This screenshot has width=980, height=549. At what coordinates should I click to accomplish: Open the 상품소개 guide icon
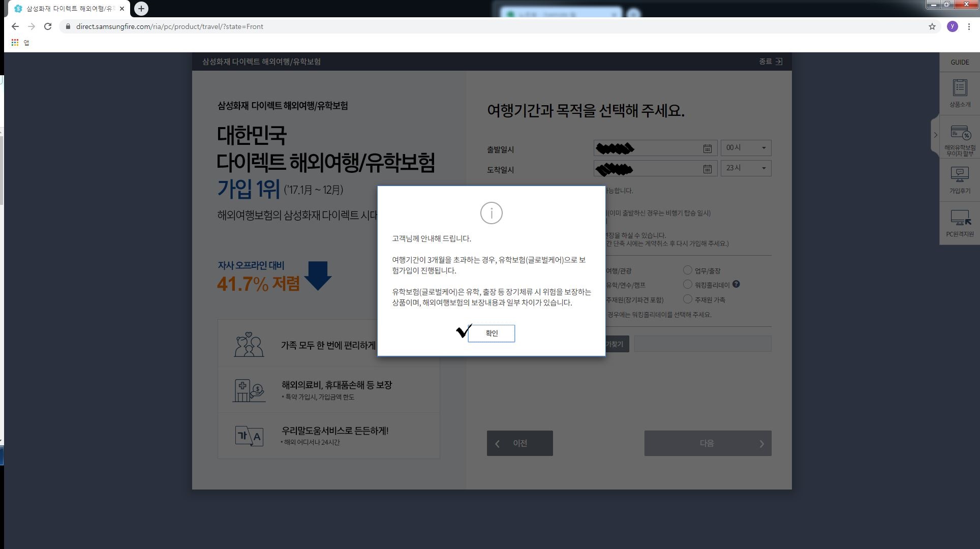[x=960, y=94]
